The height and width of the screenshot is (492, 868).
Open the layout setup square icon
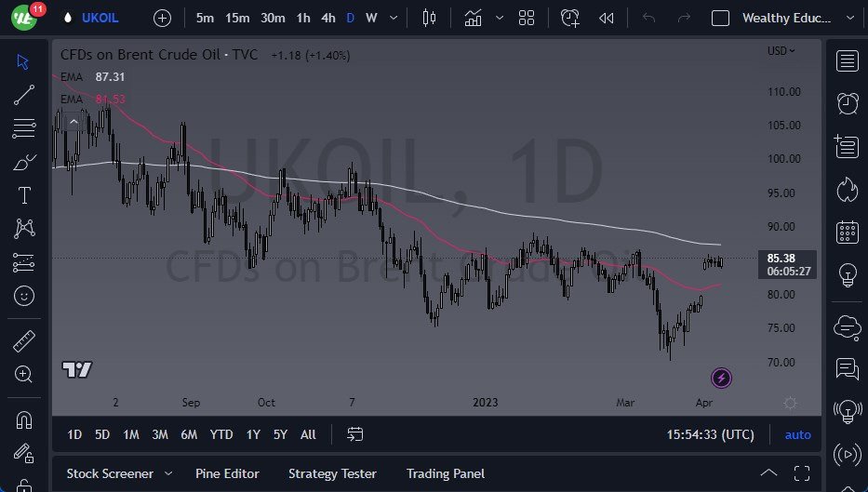(720, 19)
